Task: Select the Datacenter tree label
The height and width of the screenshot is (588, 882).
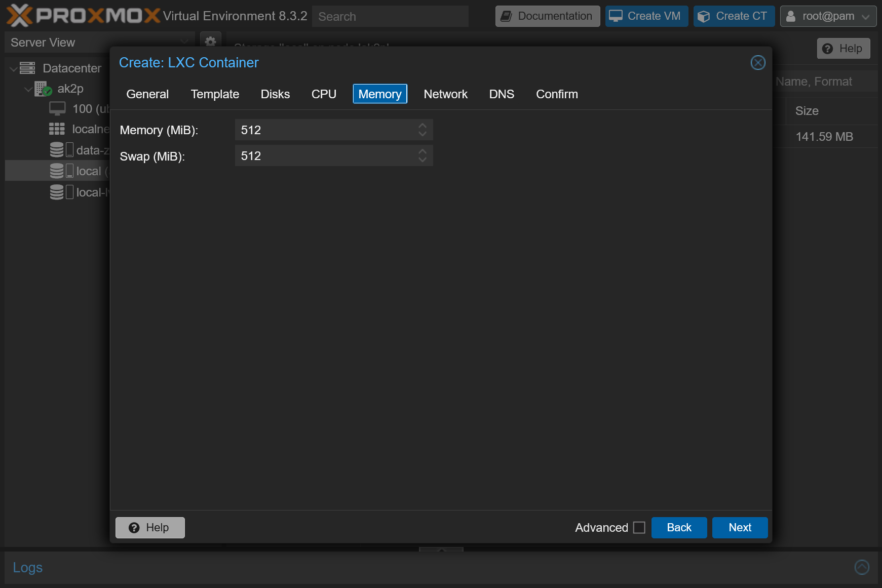Action: [x=72, y=68]
